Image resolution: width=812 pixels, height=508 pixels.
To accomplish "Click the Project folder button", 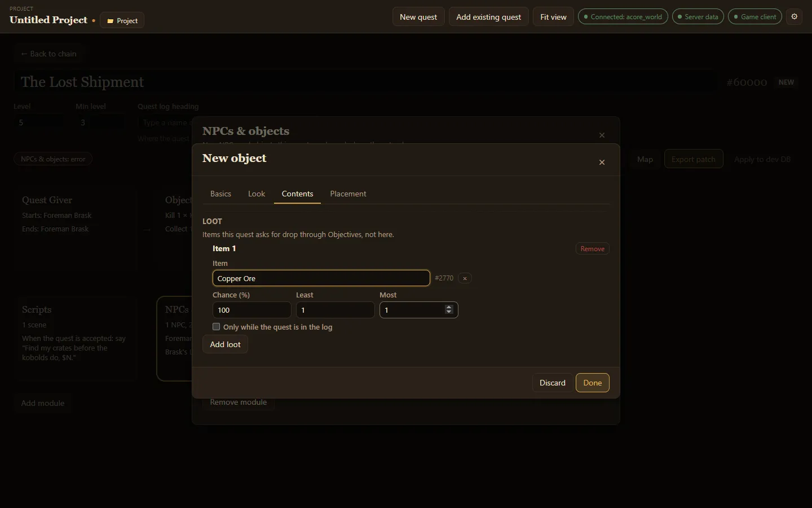I will coord(122,20).
